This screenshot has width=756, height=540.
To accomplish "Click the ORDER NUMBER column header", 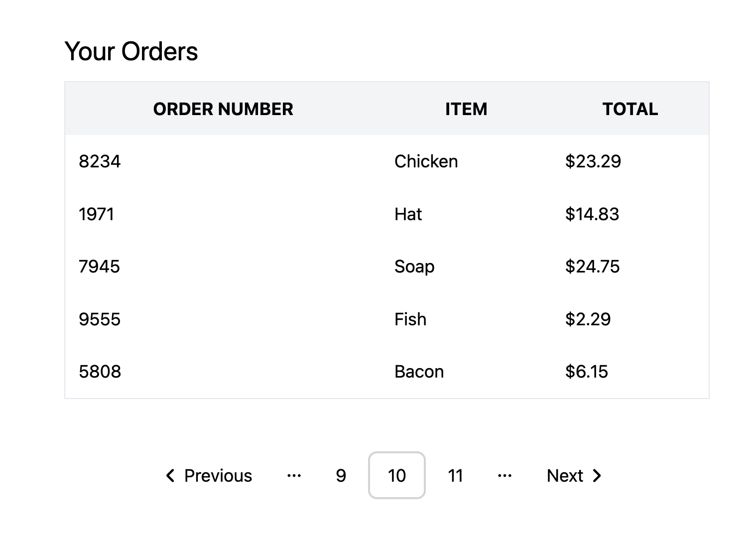I will click(223, 109).
